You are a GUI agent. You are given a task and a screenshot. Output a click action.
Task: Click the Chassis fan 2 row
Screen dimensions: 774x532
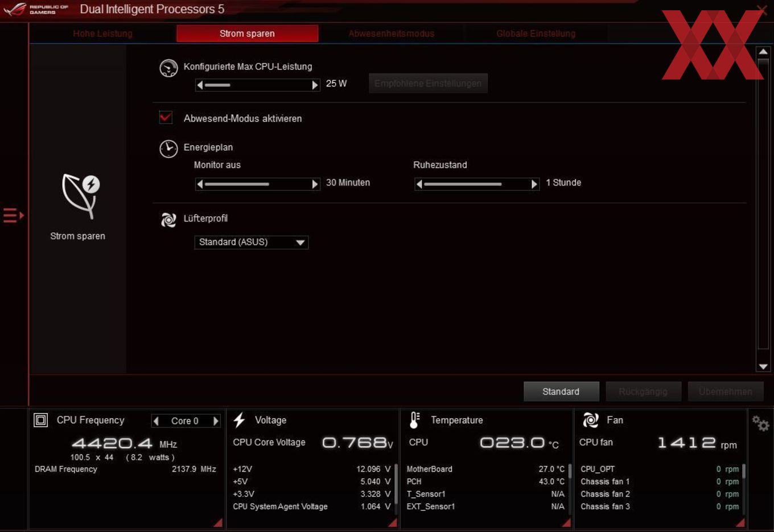(660, 494)
